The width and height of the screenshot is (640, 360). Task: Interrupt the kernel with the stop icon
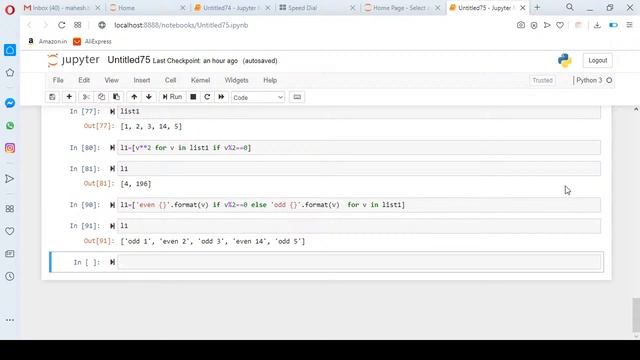(x=193, y=97)
